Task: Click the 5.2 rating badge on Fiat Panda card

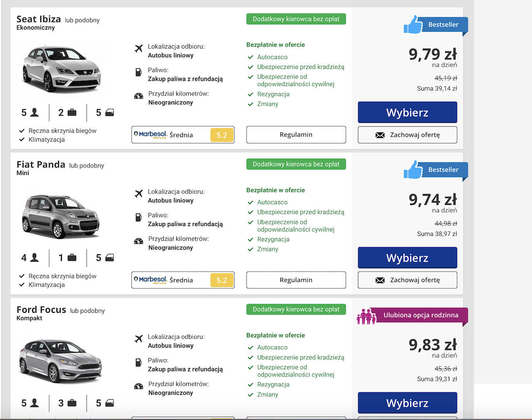Action: click(x=222, y=280)
